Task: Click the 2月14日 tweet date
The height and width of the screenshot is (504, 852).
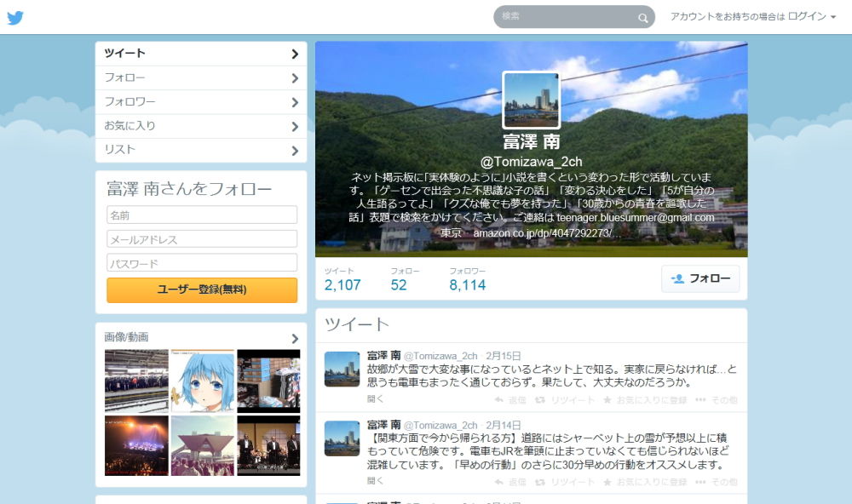Action: tap(504, 426)
